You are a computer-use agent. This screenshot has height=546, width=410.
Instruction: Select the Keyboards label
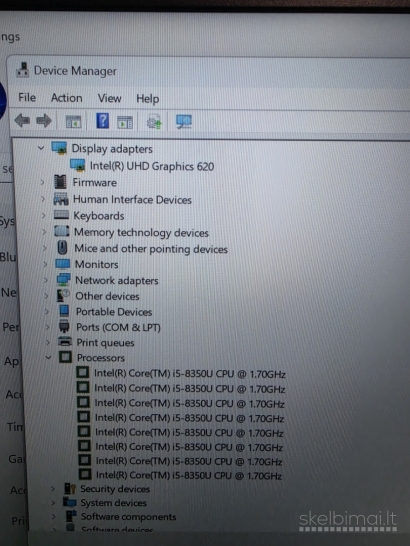click(99, 216)
